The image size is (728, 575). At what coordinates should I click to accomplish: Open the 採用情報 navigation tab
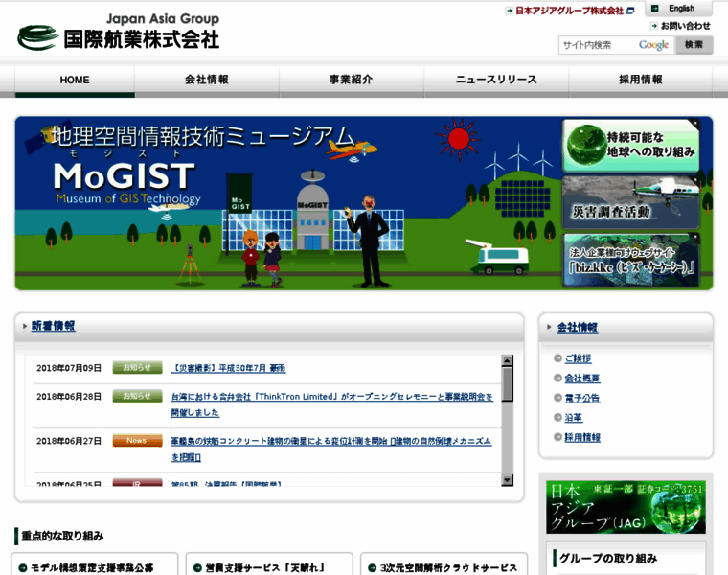641,80
